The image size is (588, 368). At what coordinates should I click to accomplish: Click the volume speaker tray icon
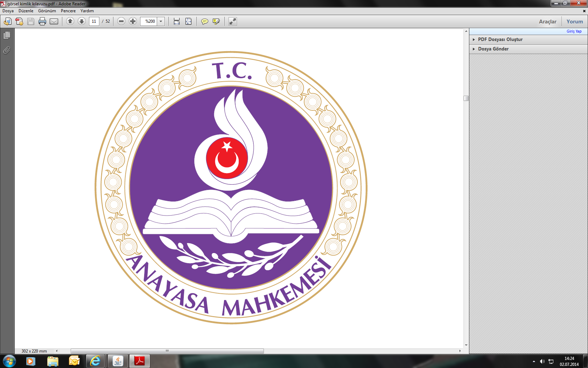coord(542,361)
